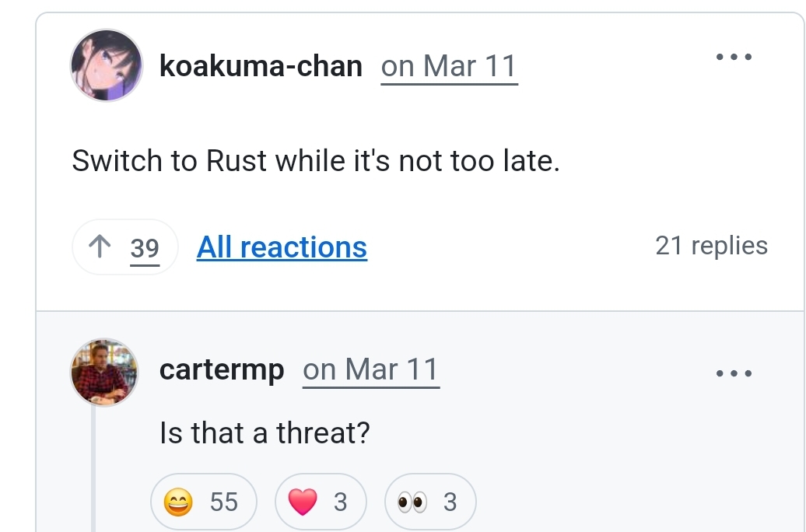This screenshot has height=532, width=806.
Task: Click the upvote arrow icon
Action: point(100,247)
